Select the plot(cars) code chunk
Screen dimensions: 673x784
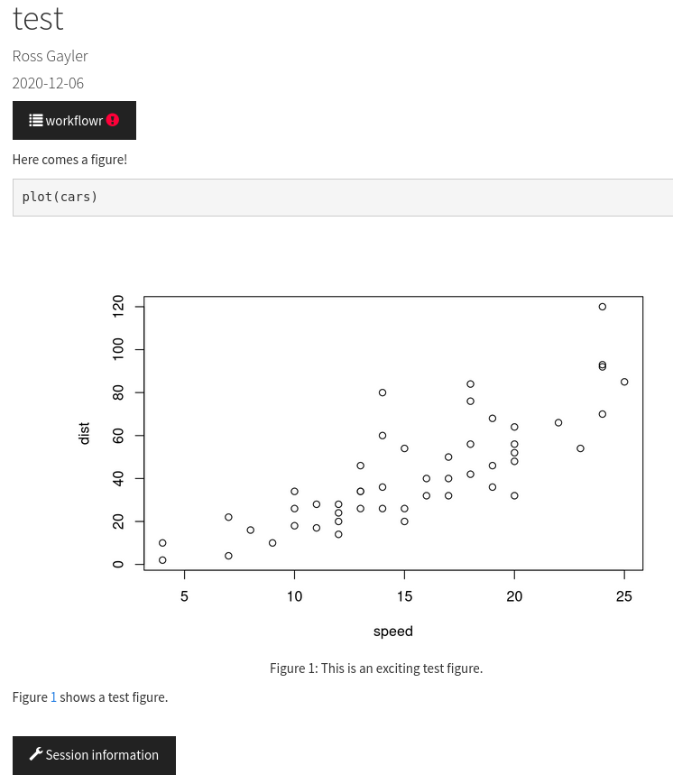(60, 196)
